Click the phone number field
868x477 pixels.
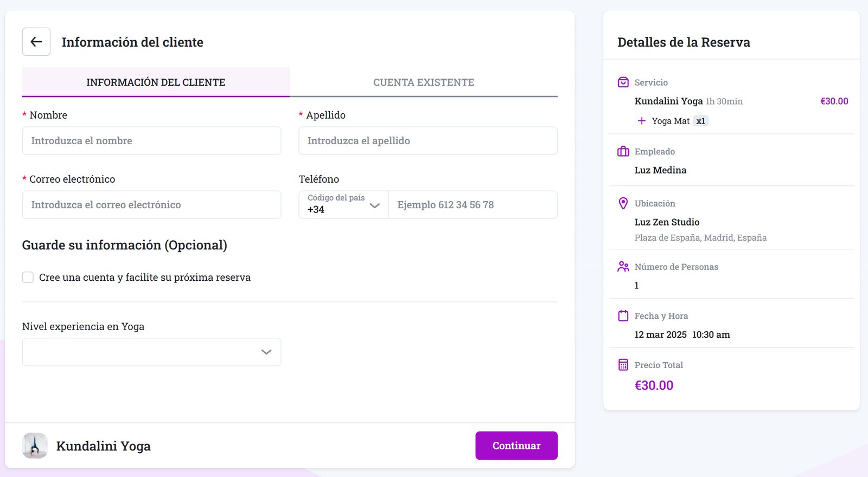click(x=473, y=205)
